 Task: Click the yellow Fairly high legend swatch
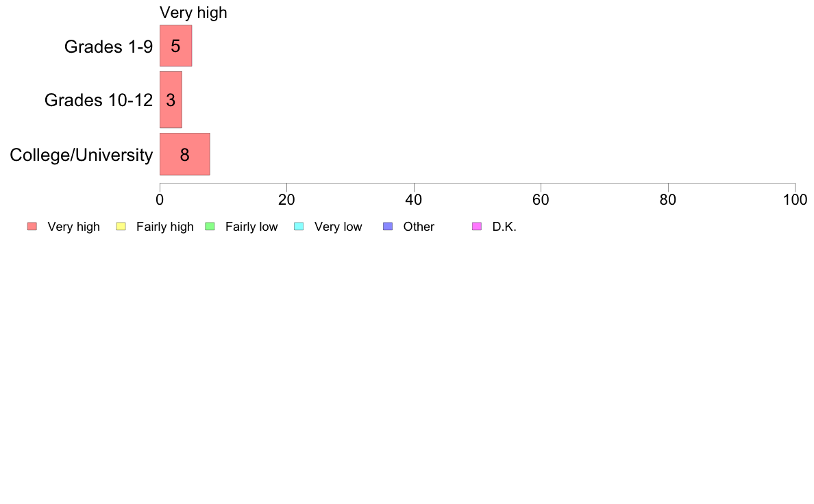pyautogui.click(x=121, y=226)
